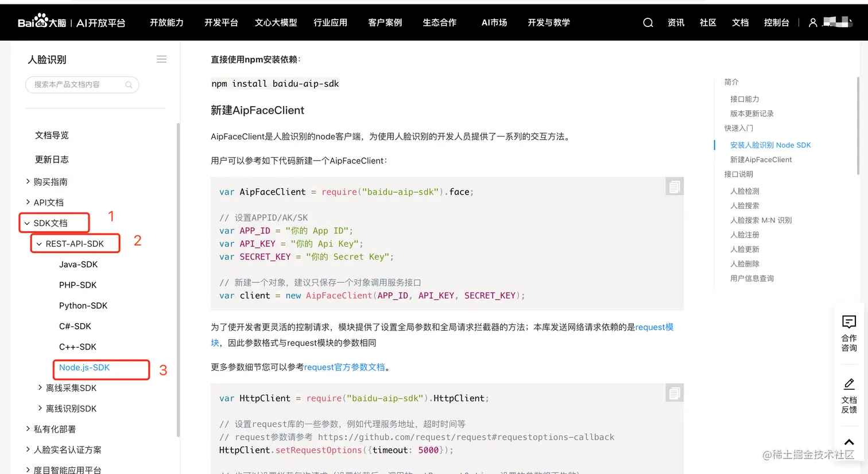Collapse the REST-API-SDK subtree
868x474 pixels.
tap(39, 244)
